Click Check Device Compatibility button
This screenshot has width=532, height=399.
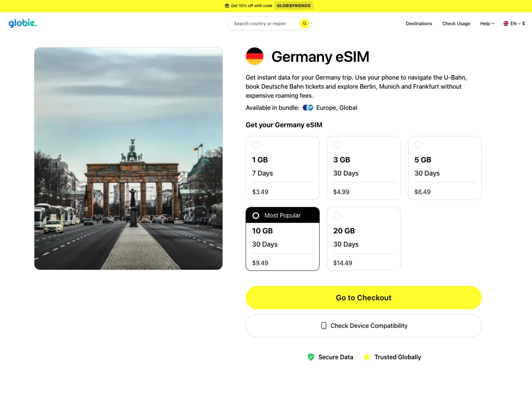(x=363, y=326)
